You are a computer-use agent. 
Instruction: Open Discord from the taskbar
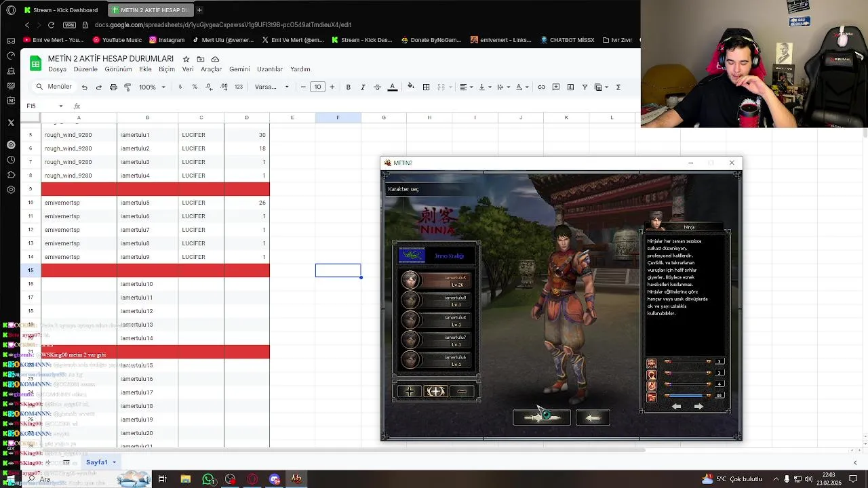click(x=274, y=479)
